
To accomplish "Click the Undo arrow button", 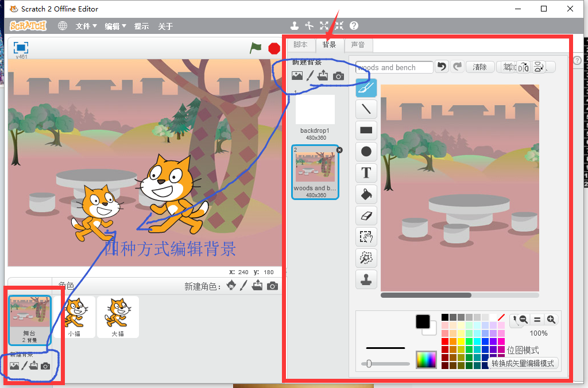I will 442,67.
